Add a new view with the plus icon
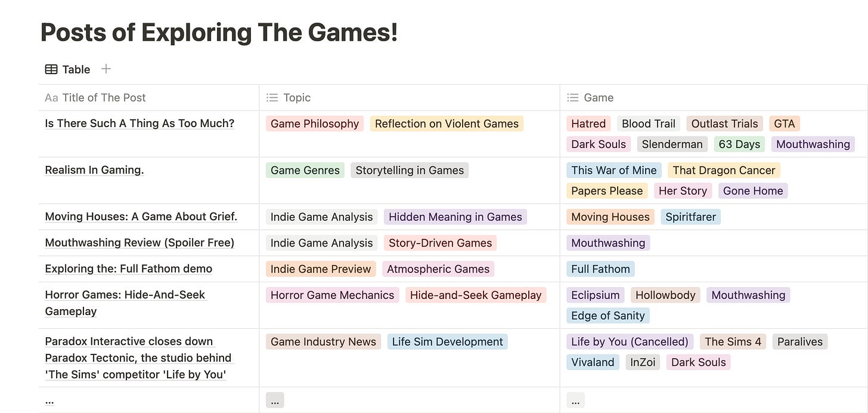 [106, 69]
